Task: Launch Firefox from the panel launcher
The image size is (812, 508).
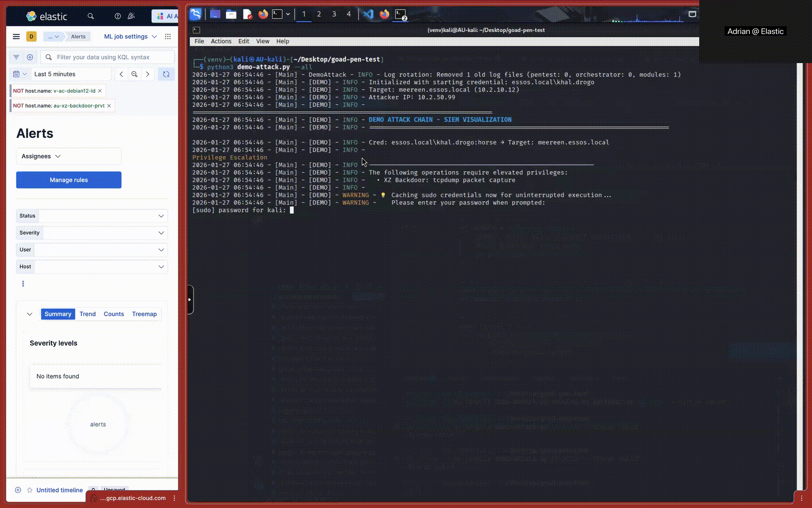Action: pyautogui.click(x=263, y=14)
